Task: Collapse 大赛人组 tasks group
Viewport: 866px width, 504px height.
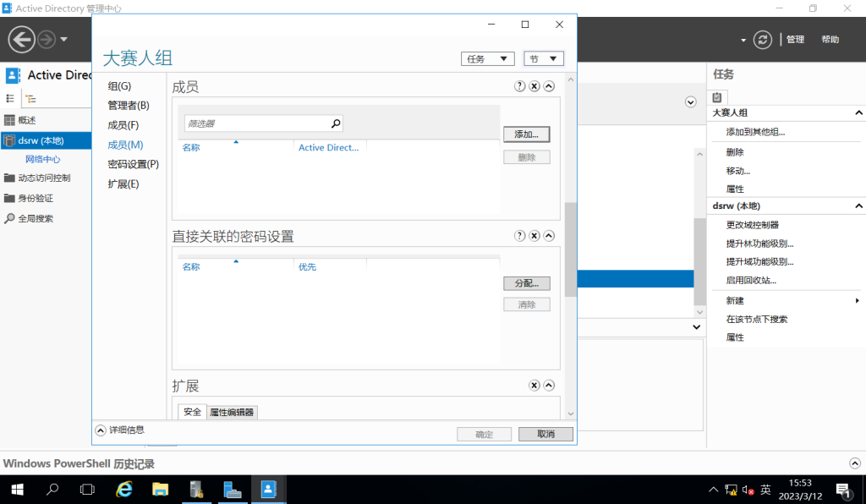Action: coord(859,112)
